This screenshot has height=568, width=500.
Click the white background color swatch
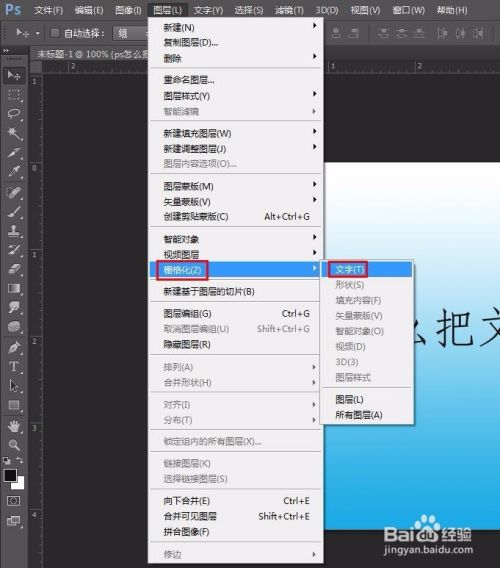[x=20, y=485]
